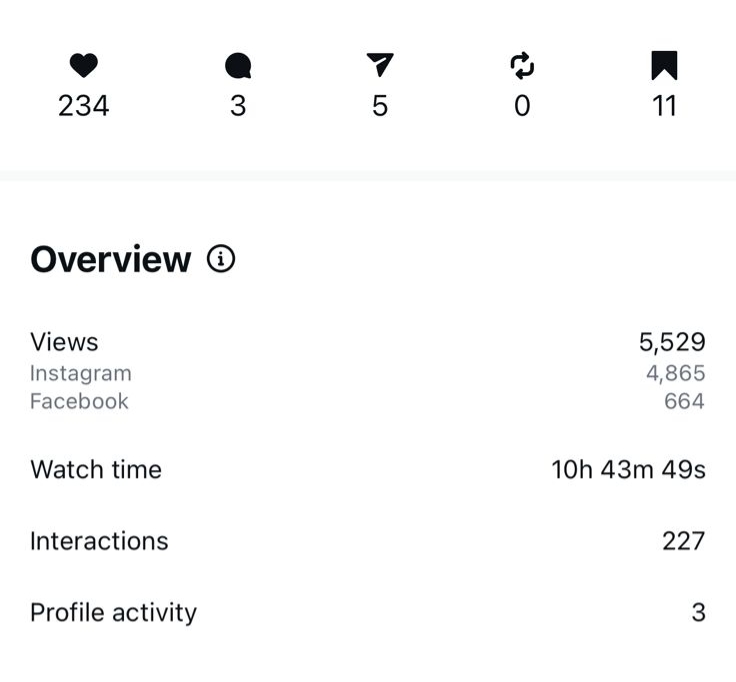
Task: Select the 0 reposts count
Action: (522, 106)
